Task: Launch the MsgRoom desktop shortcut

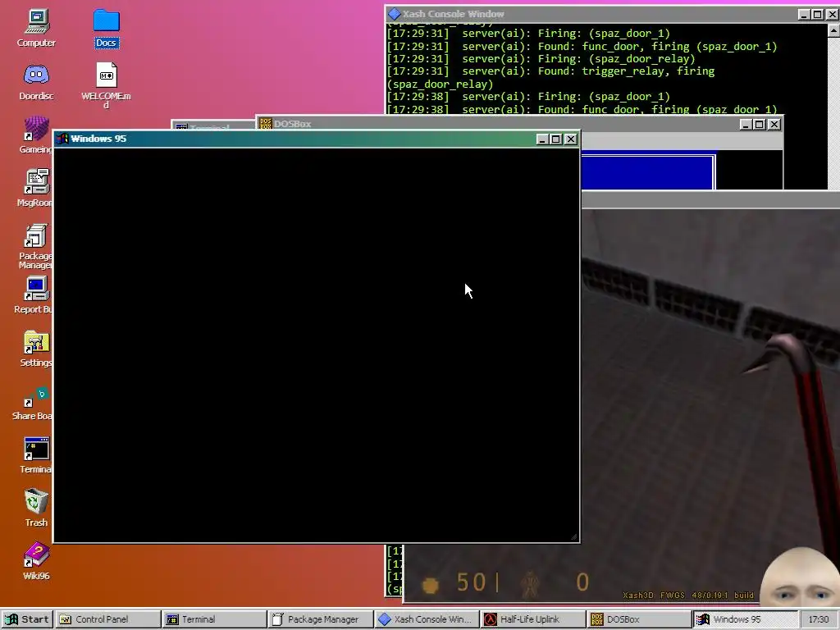Action: point(34,188)
